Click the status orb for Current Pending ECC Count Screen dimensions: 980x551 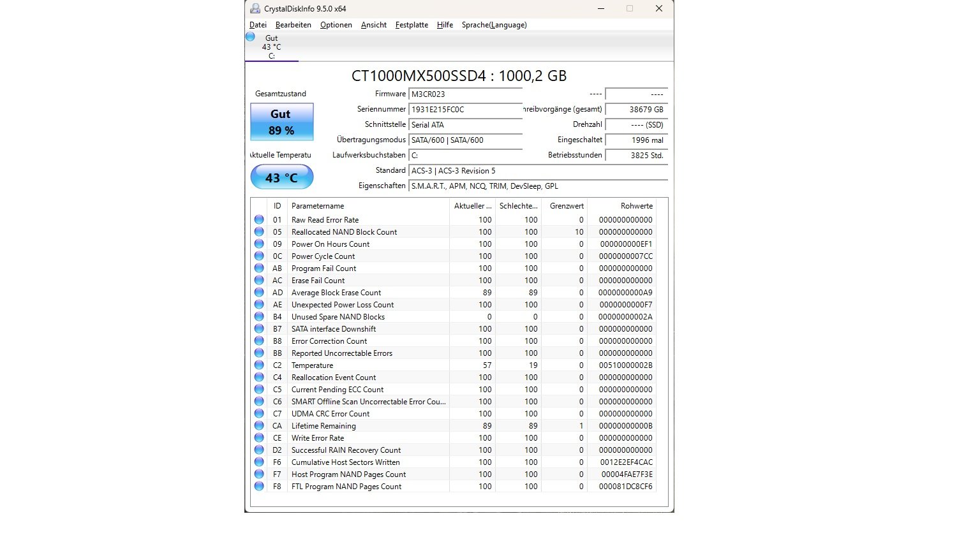tap(259, 389)
